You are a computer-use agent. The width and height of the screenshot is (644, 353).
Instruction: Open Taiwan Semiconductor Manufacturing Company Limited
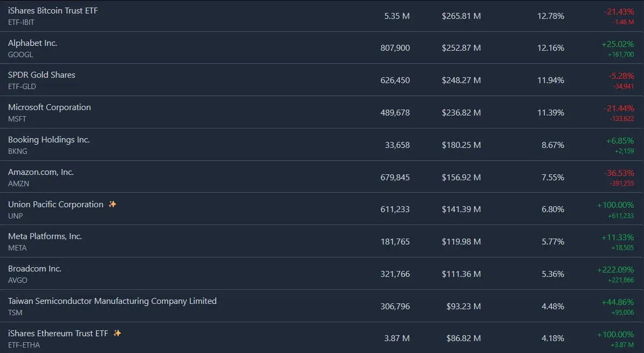112,301
